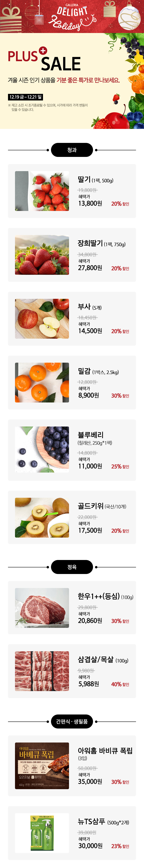Click the red plus circle beside PLUS

[x=43, y=51]
